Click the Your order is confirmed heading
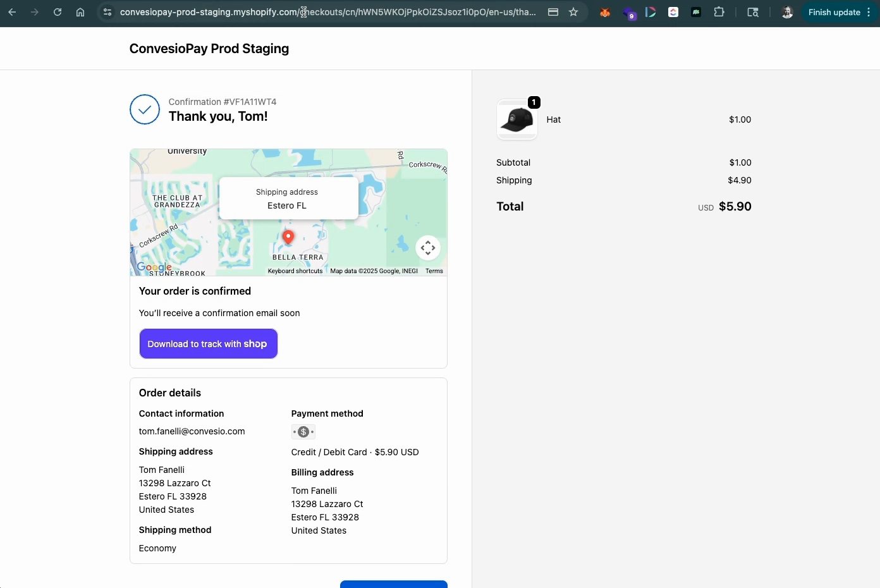The image size is (880, 588). 195,291
